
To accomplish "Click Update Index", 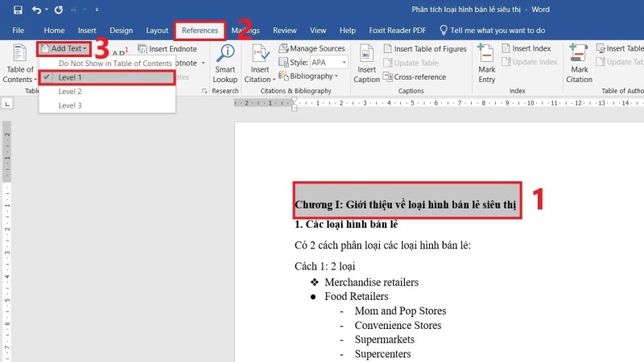I will pyautogui.click(x=530, y=62).
